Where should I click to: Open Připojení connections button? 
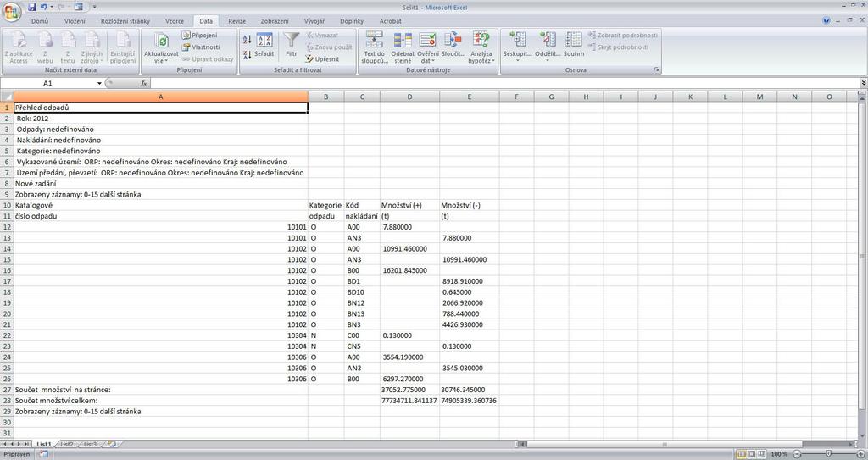[200, 36]
